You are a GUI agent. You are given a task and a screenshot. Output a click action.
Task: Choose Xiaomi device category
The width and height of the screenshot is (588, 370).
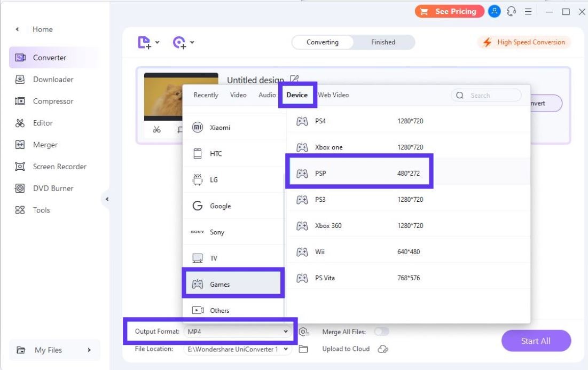tap(233, 128)
